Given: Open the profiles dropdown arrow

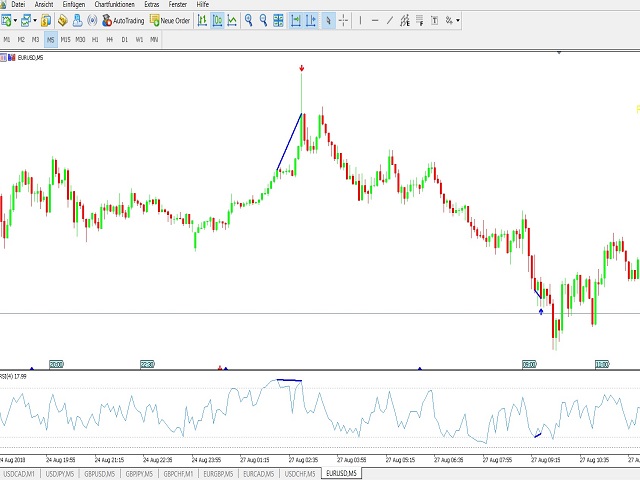Looking at the screenshot, I should point(36,20).
